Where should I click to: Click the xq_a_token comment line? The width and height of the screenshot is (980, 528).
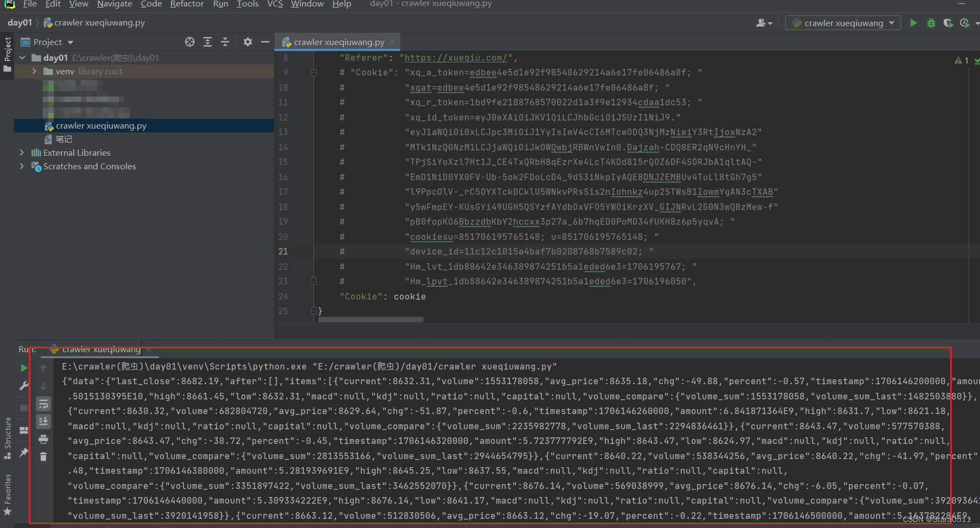point(521,72)
